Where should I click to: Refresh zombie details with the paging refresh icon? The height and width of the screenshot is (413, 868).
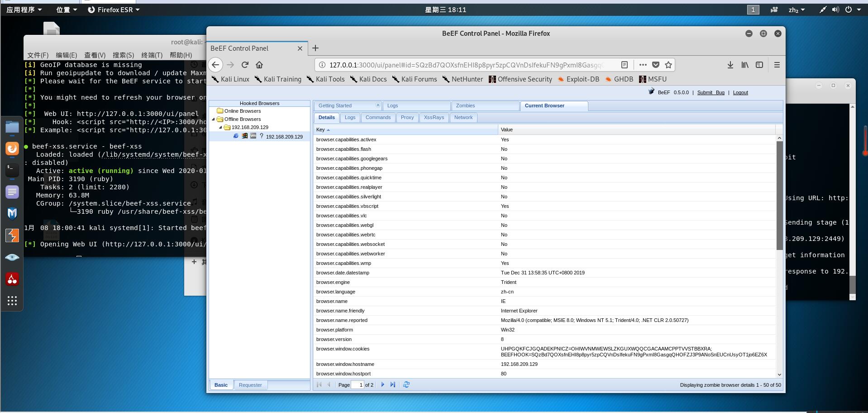pyautogui.click(x=406, y=384)
